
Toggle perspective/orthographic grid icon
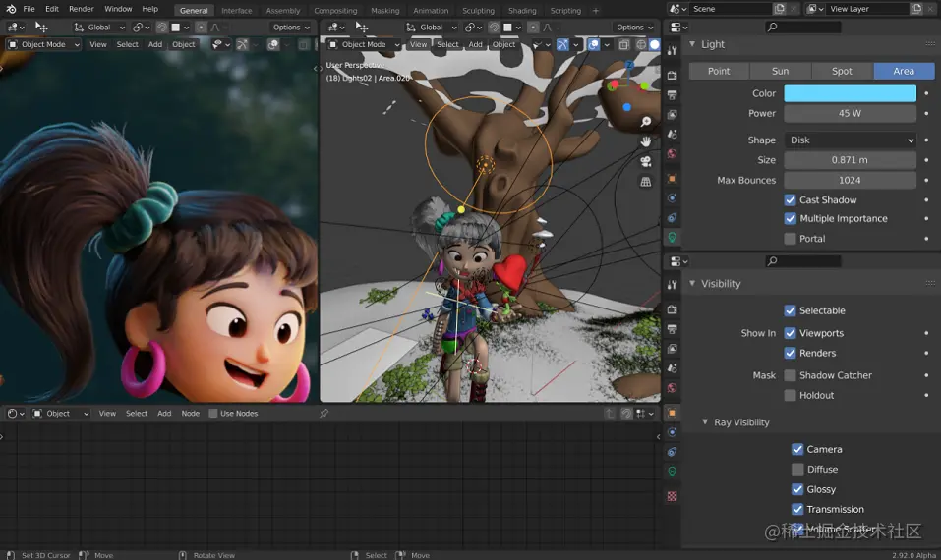(646, 181)
